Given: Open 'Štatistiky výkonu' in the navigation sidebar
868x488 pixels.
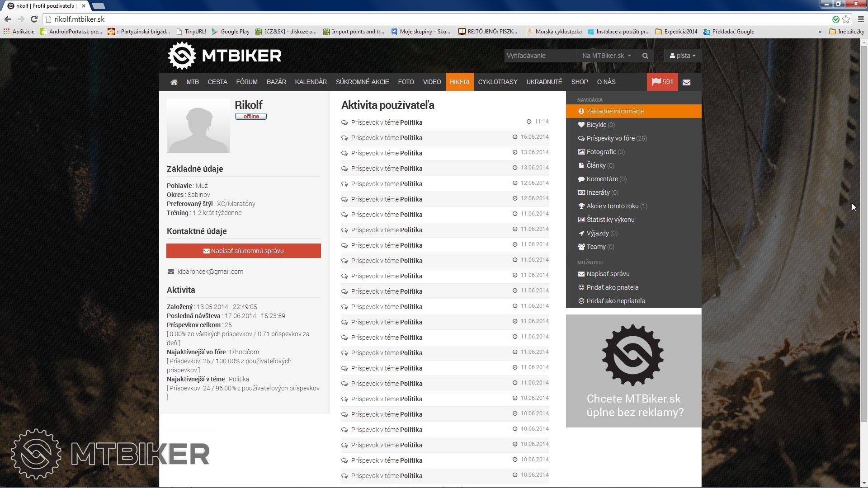Looking at the screenshot, I should click(x=610, y=220).
